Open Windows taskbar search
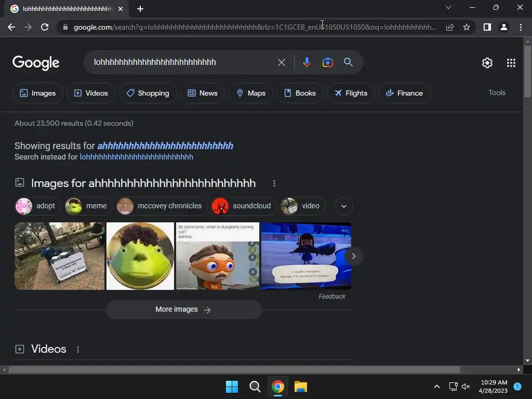 255,387
